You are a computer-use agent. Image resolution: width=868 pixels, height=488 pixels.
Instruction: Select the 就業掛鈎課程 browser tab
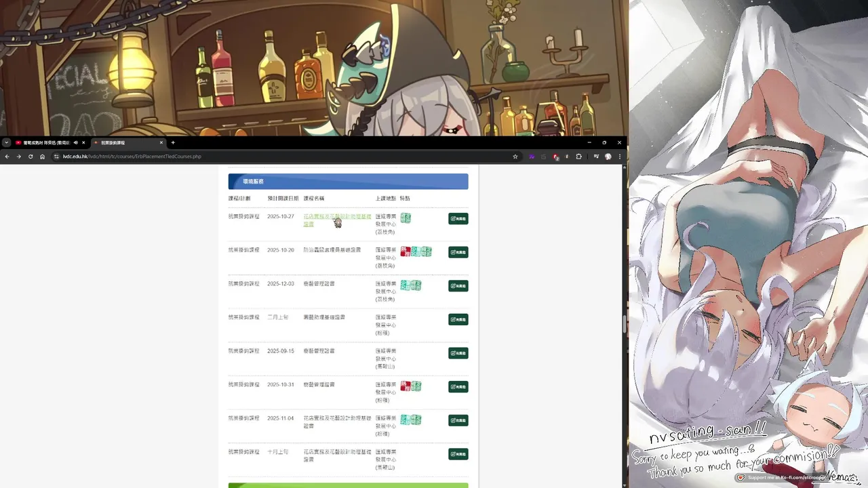(x=128, y=142)
